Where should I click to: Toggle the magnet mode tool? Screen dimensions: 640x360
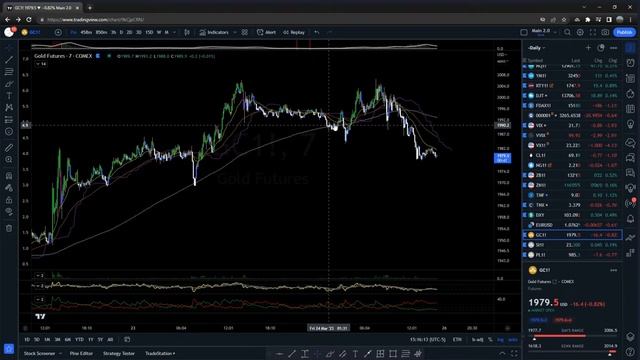click(x=9, y=176)
